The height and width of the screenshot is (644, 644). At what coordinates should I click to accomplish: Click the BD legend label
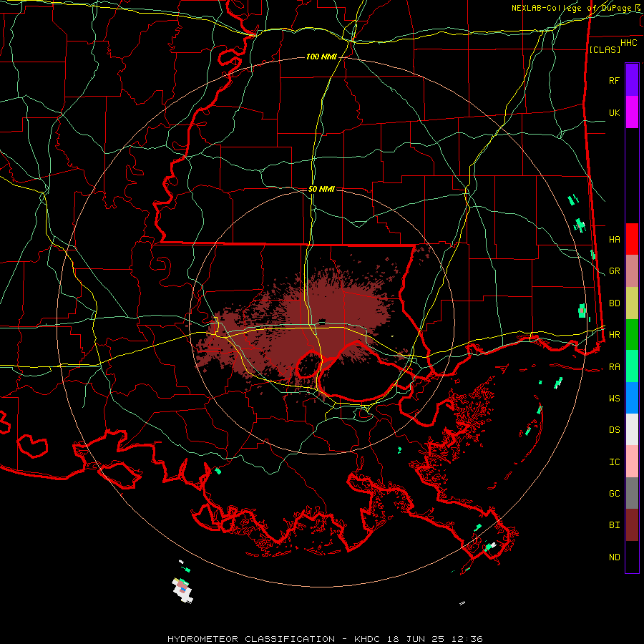pyautogui.click(x=614, y=303)
